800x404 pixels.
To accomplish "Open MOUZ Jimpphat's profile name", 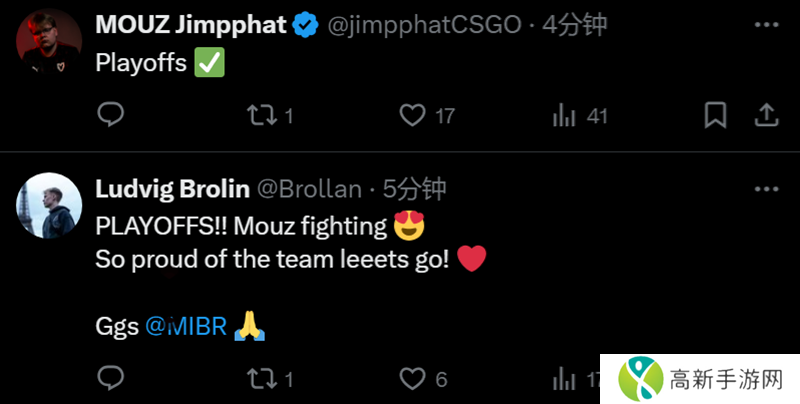I will [x=190, y=25].
